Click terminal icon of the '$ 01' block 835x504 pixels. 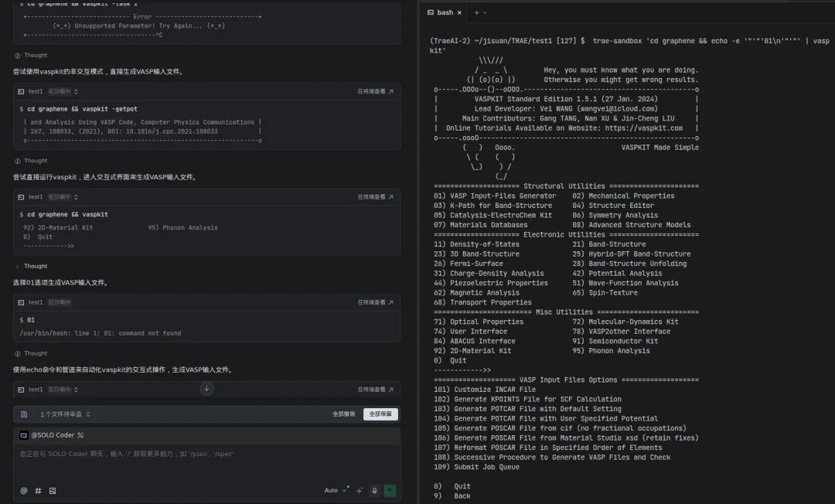click(x=21, y=302)
